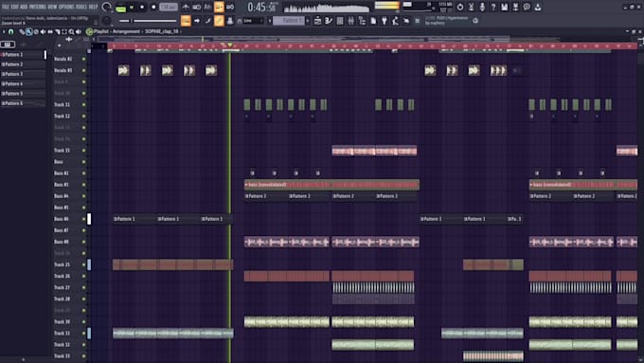Select the playlist mute tool
Viewport: 644px width, 363px height.
[43, 31]
